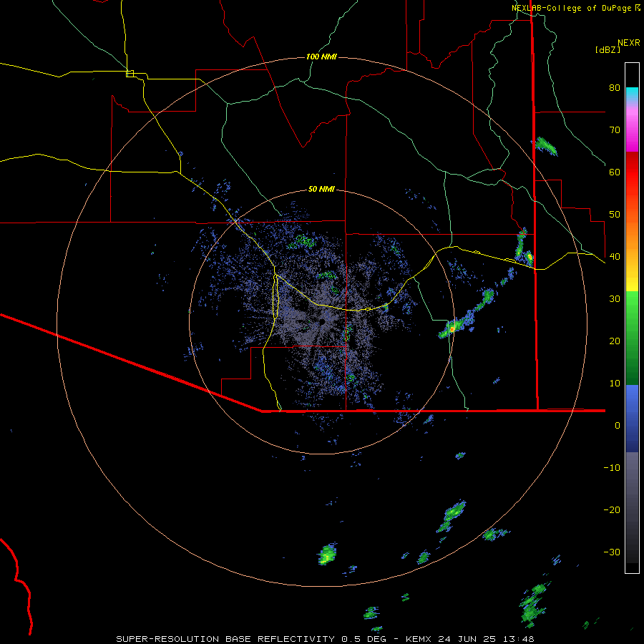
Task: Click the yellow-orange segment of the color bar
Action: pos(632,263)
